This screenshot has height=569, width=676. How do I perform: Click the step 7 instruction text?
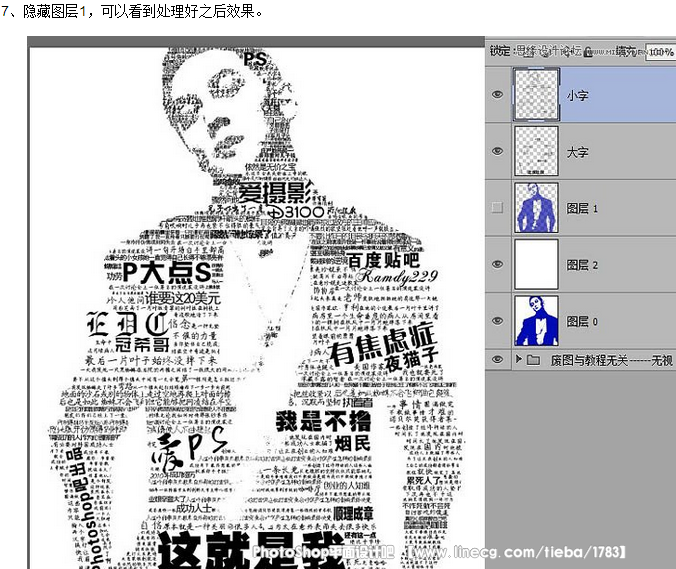pos(132,11)
